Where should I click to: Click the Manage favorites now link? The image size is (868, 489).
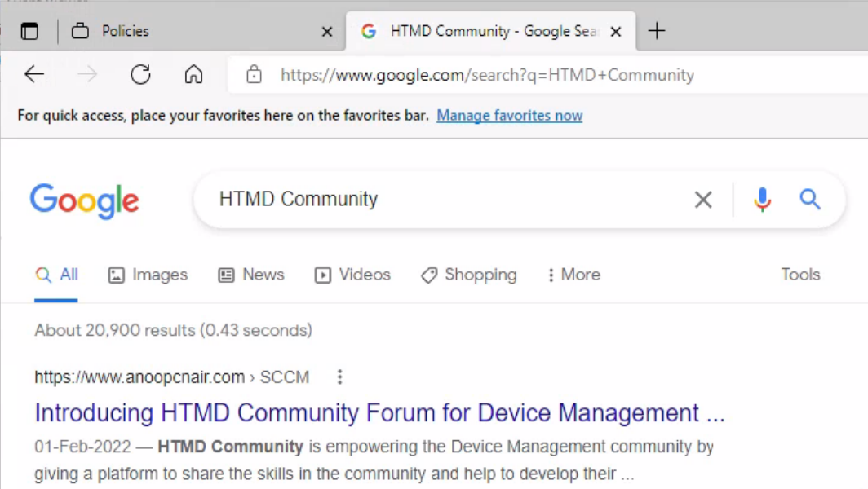click(509, 116)
